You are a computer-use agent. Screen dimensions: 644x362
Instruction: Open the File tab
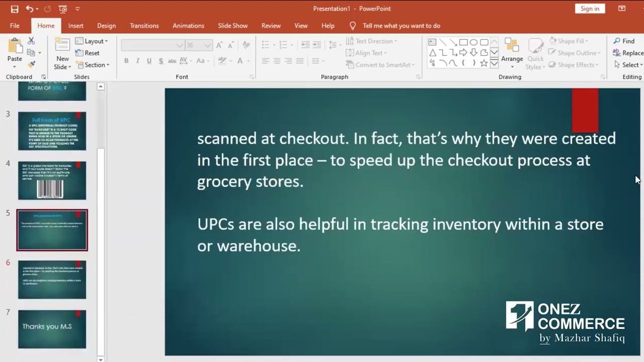coord(15,26)
